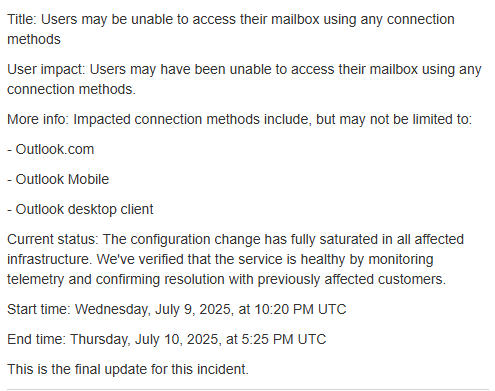
Task: Click the word 'telemetry' in status text
Action: tap(36, 280)
